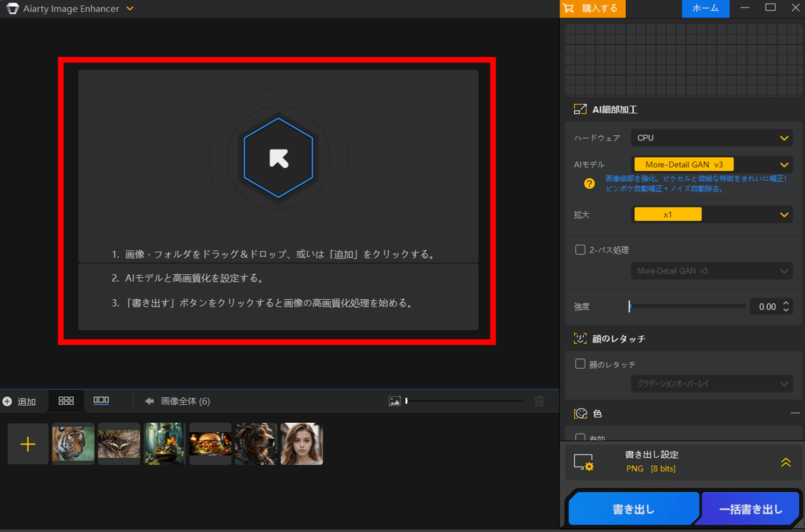Enable the 顔のレタッチ checkbox
The width and height of the screenshot is (805, 532).
pos(580,364)
